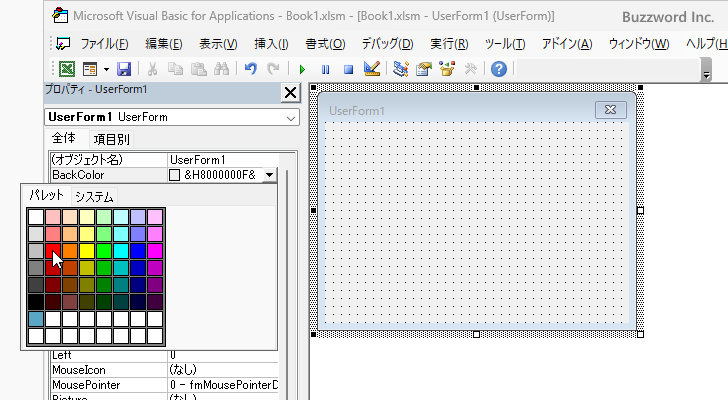The image size is (728, 400).
Task: Click the Redo arrow icon
Action: pos(273,69)
